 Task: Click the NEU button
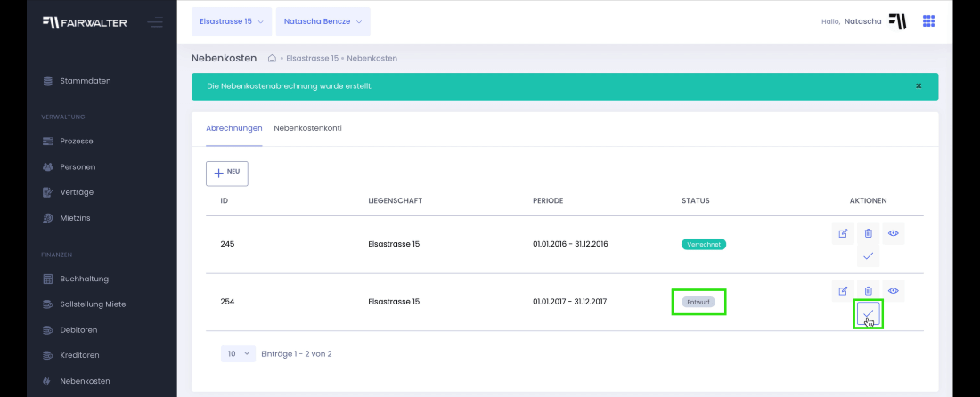(227, 174)
